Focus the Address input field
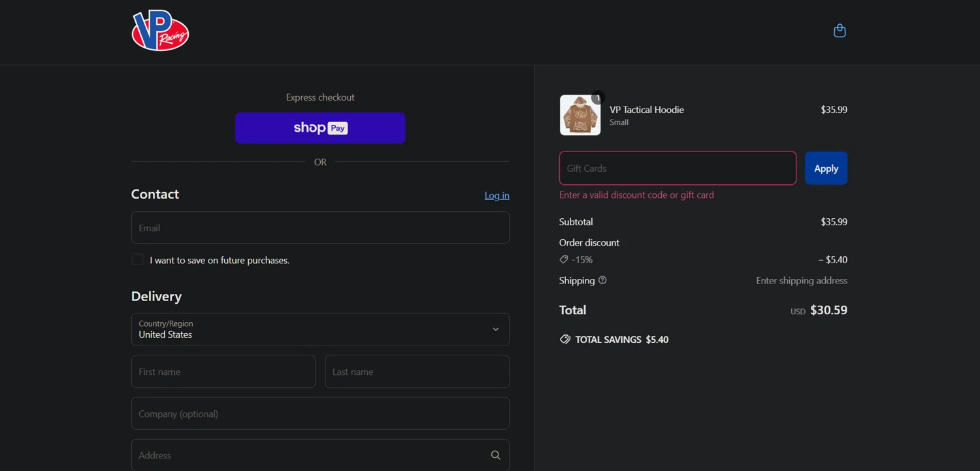 [320, 455]
